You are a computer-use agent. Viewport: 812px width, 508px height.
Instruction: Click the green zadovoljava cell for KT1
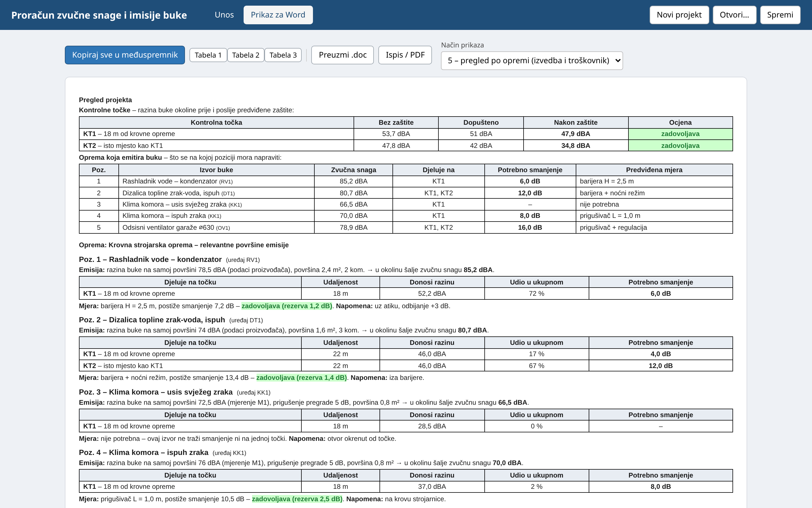pyautogui.click(x=680, y=134)
